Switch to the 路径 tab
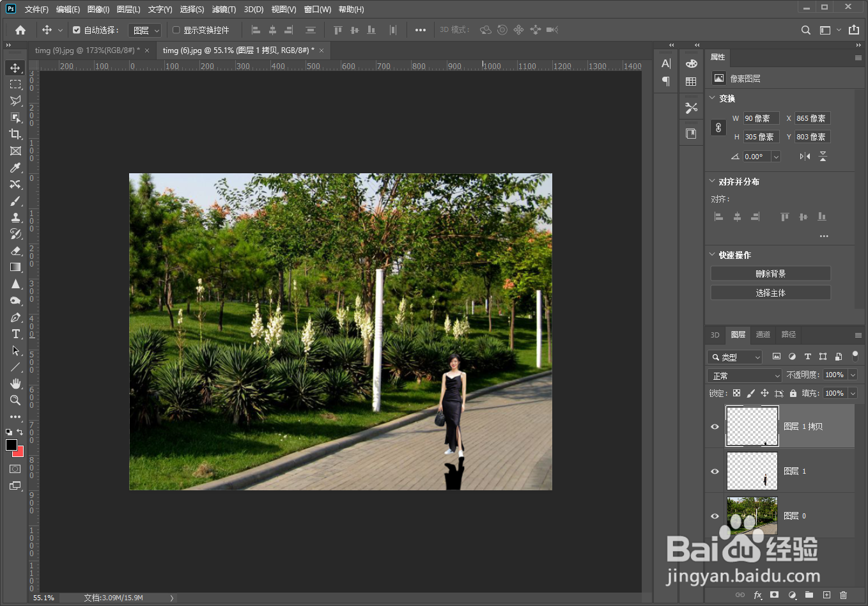Viewport: 868px width, 606px height. (x=789, y=334)
